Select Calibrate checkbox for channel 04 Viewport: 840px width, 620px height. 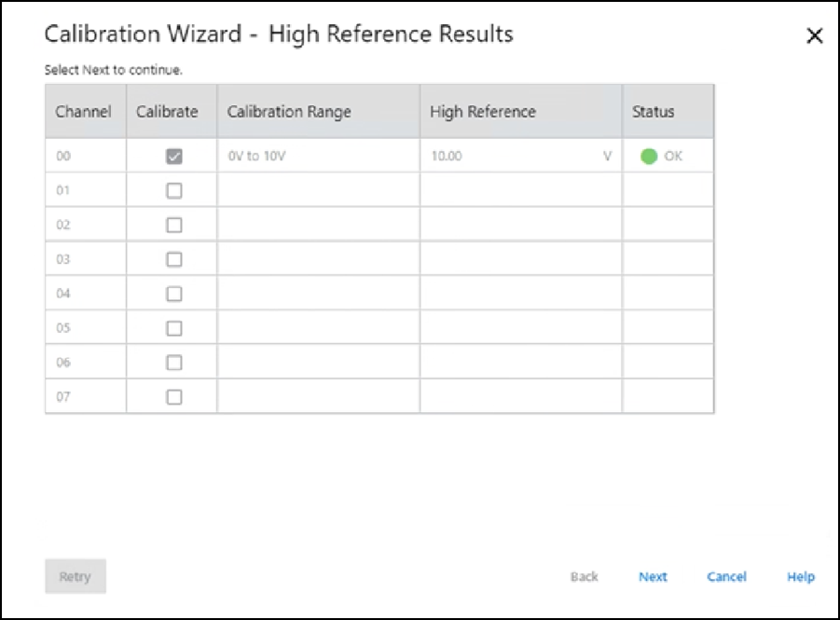(x=173, y=294)
